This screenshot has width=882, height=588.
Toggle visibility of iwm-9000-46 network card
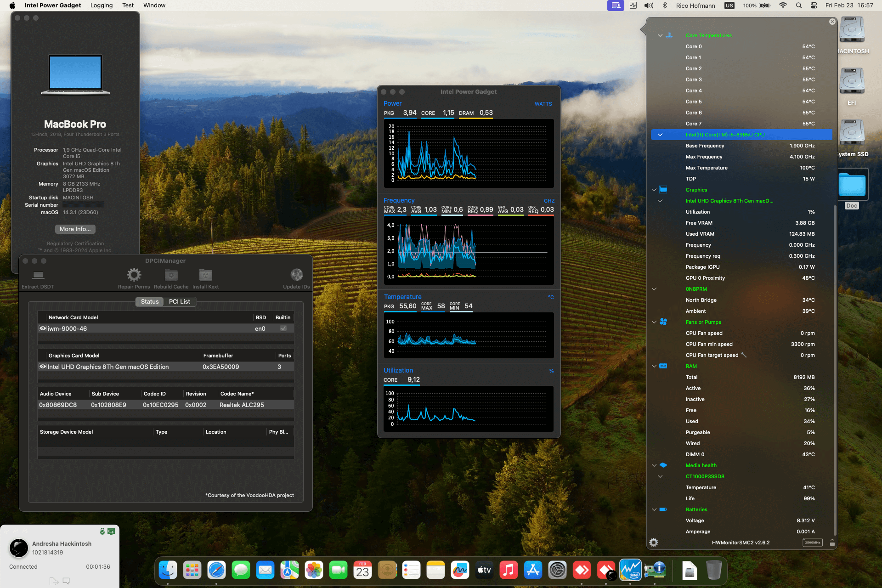(43, 328)
